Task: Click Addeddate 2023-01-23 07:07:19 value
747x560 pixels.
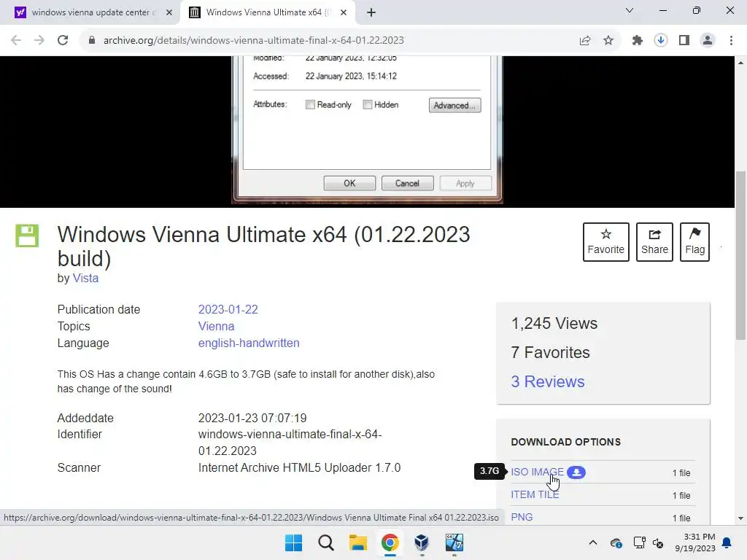Action: tap(252, 418)
